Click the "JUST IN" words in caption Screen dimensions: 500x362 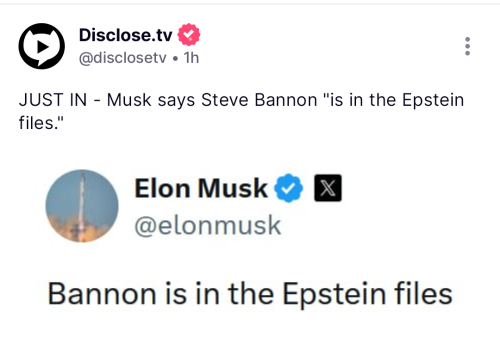point(53,100)
